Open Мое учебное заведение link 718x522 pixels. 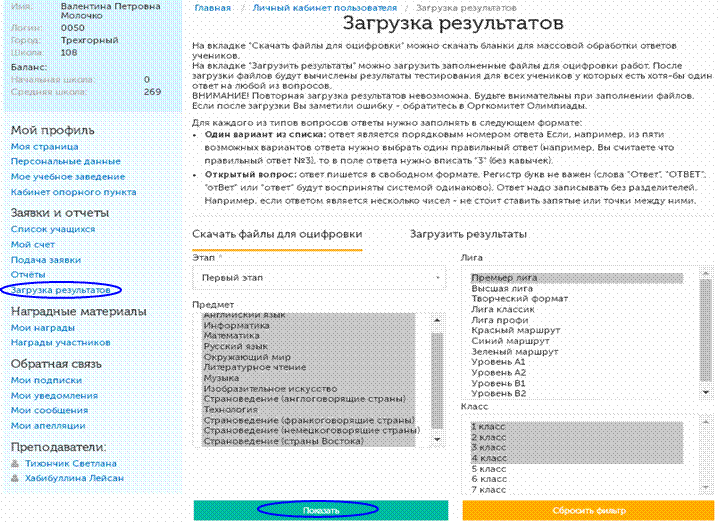pos(68,176)
